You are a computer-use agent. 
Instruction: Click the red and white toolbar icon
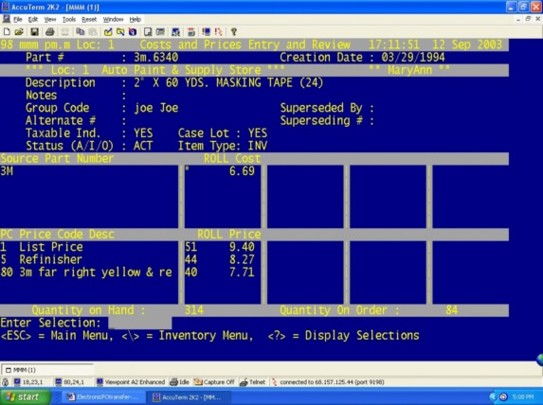[x=191, y=32]
